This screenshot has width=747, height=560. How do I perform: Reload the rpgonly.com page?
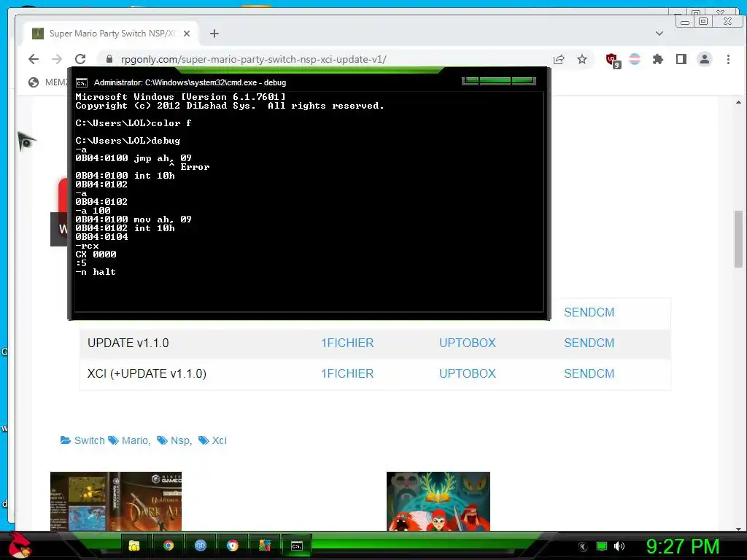(x=80, y=59)
